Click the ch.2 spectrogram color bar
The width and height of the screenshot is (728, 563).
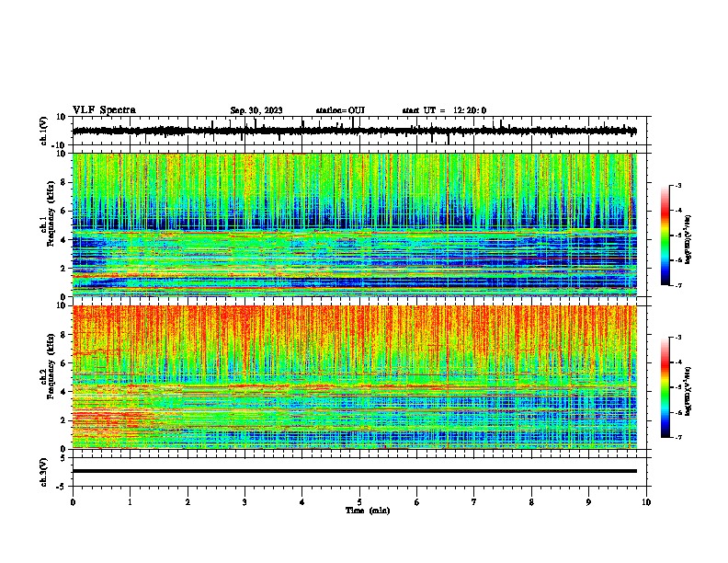point(665,387)
